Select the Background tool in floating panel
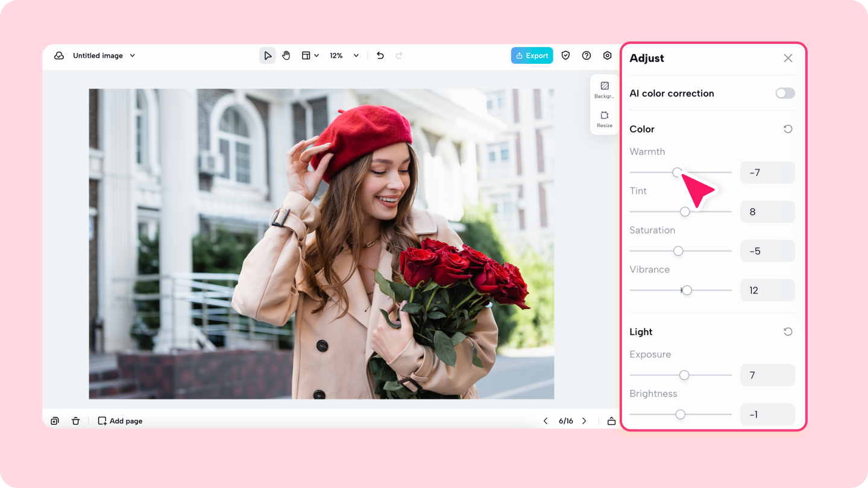 [x=605, y=89]
